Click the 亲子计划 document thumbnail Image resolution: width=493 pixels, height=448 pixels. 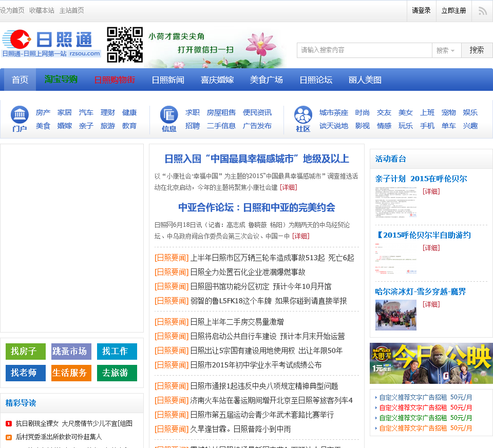pyautogui.click(x=396, y=202)
